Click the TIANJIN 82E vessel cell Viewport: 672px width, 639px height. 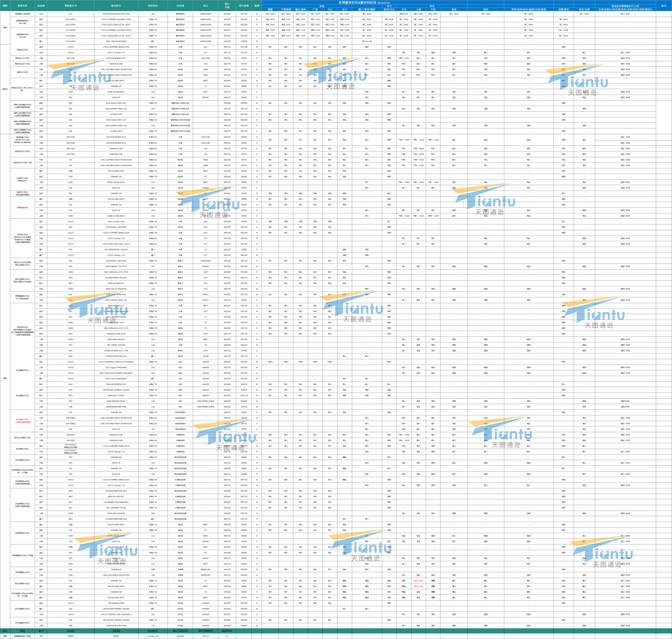[x=116, y=570]
